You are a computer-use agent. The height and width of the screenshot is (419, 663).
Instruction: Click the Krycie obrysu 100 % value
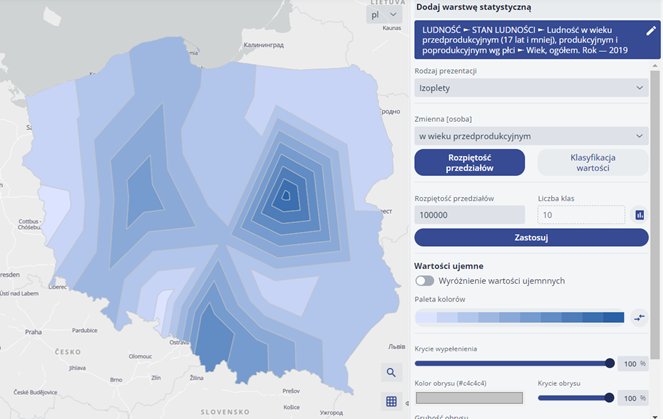click(x=633, y=398)
